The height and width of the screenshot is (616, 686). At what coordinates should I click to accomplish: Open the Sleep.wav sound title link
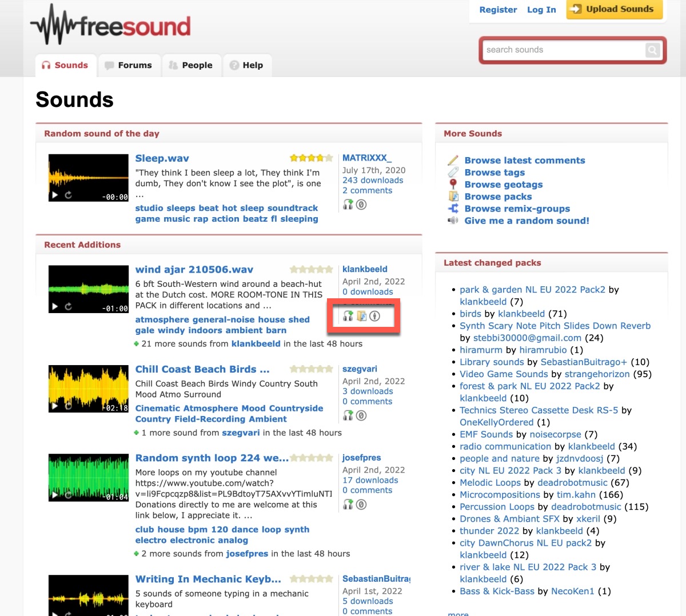point(162,158)
